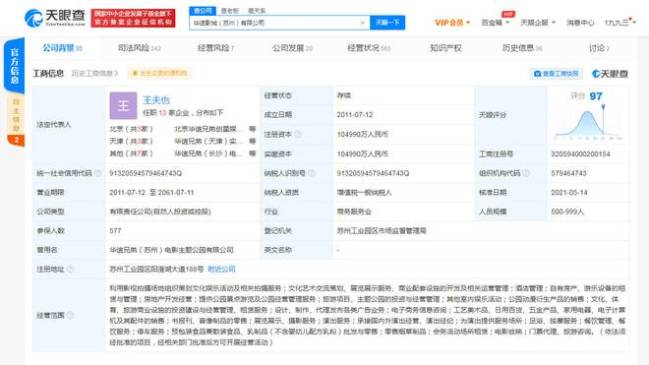Switch to the 经营状况 tab

(x=369, y=48)
